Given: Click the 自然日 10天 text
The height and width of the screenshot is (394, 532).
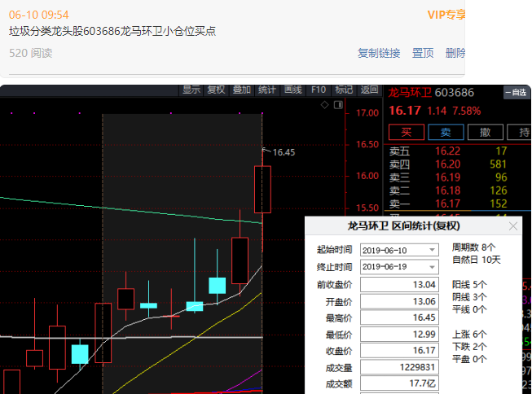Looking at the screenshot, I should [x=477, y=260].
